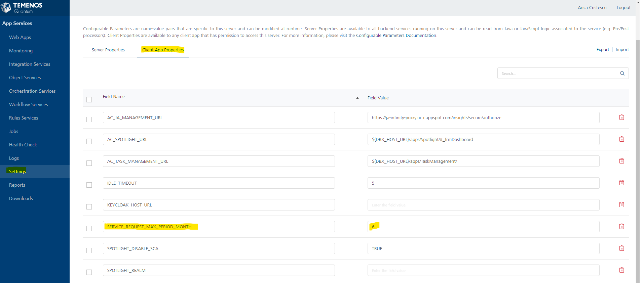The image size is (644, 283).
Task: Click the Export link
Action: (602, 50)
